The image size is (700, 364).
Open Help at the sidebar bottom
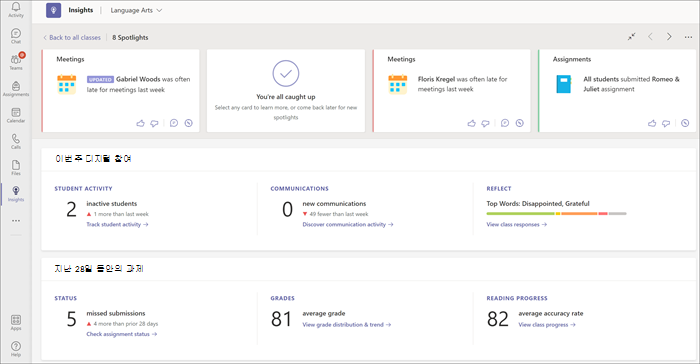click(16, 348)
